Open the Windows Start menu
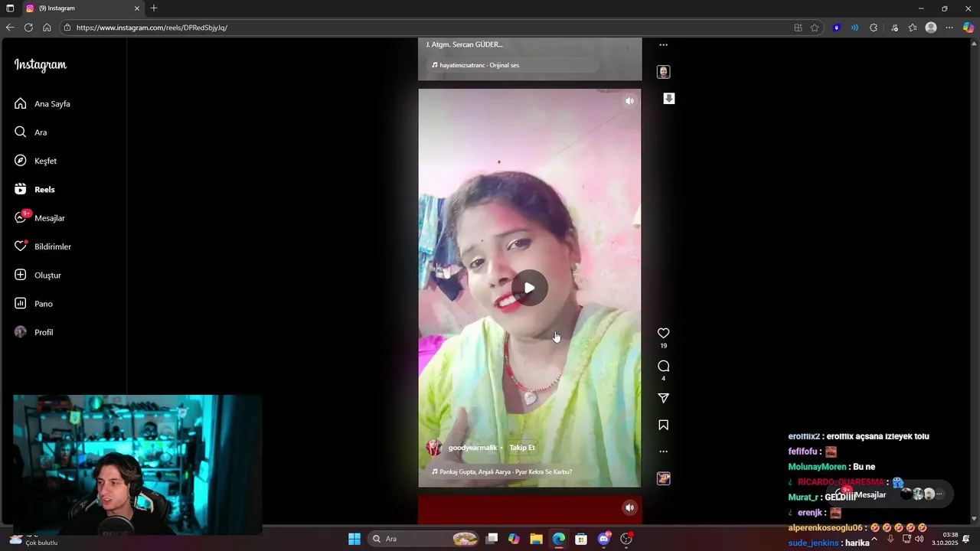Image resolution: width=980 pixels, height=551 pixels. 354,539
